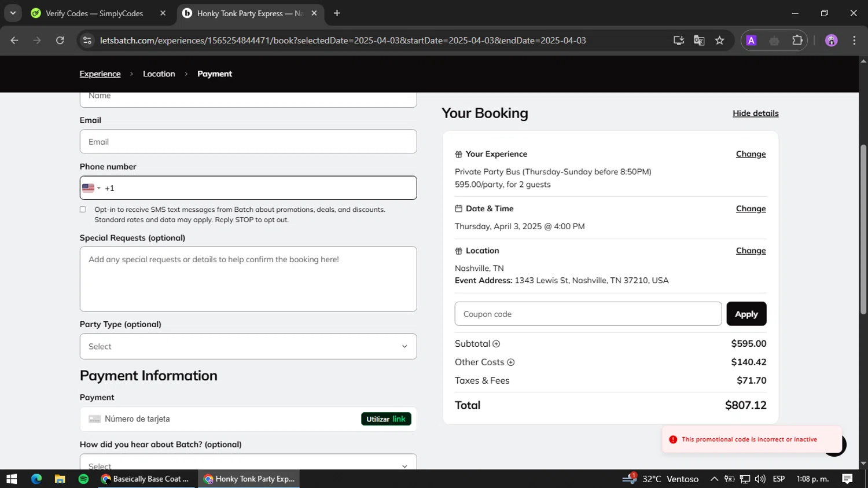This screenshot has height=488, width=868.
Task: Select the Payment breadcrumb step
Action: click(x=215, y=74)
